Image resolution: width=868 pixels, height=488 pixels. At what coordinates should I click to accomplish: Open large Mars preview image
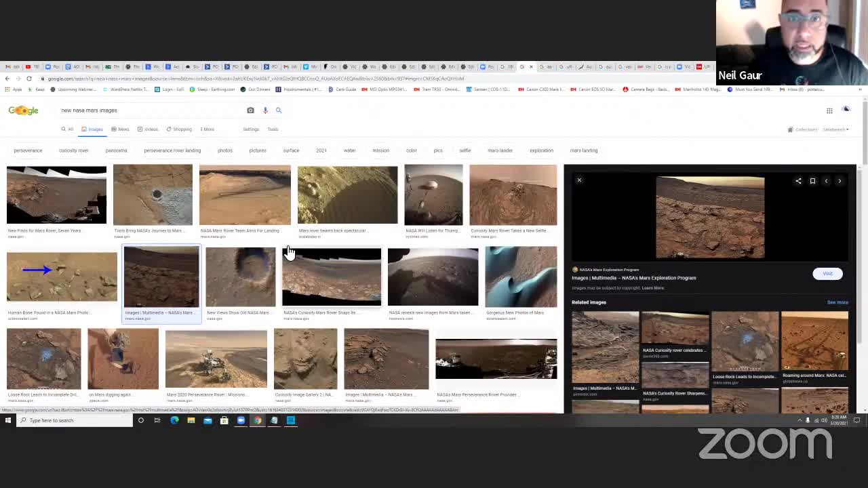coord(710,217)
